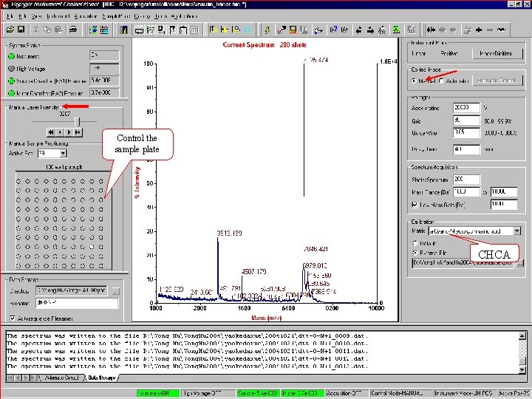Click the Mass Range upper limit field
This screenshot has height=399, width=532.
click(504, 192)
